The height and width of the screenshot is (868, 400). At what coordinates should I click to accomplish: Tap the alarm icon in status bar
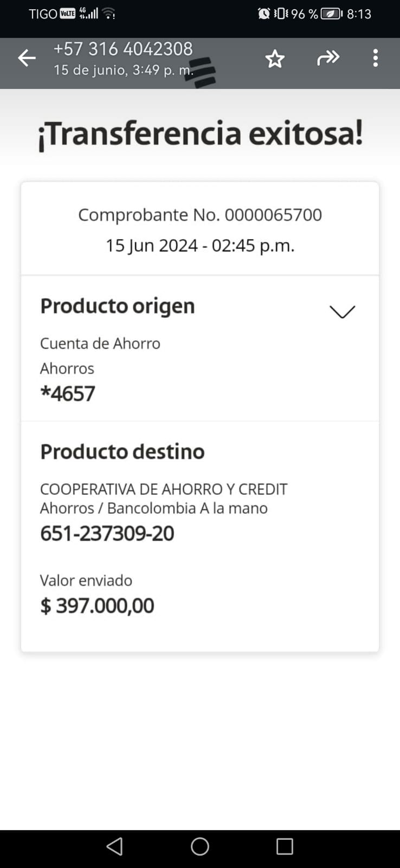pyautogui.click(x=264, y=14)
